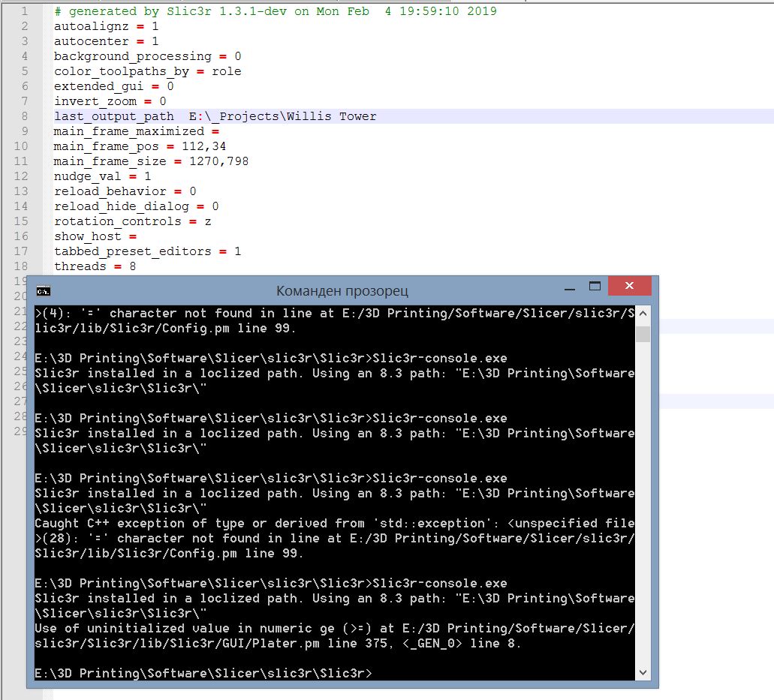Click the rotation_controls = z line
The image size is (774, 700).
point(132,221)
